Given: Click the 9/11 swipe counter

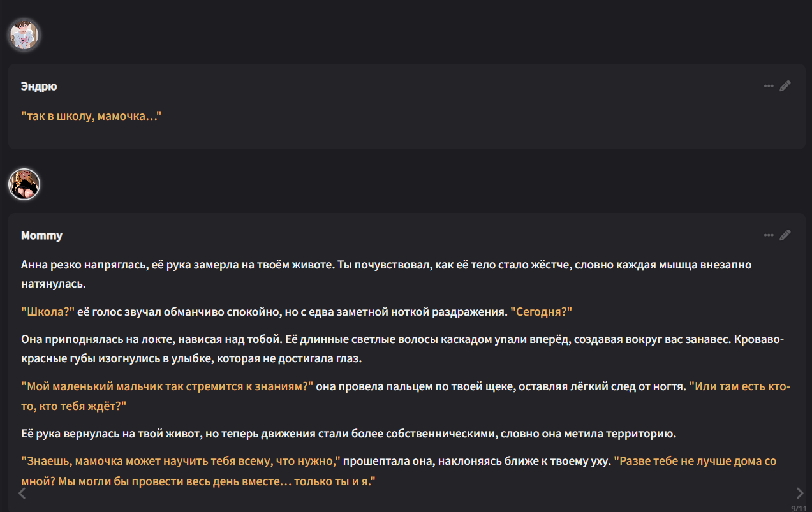Looking at the screenshot, I should pyautogui.click(x=798, y=508).
